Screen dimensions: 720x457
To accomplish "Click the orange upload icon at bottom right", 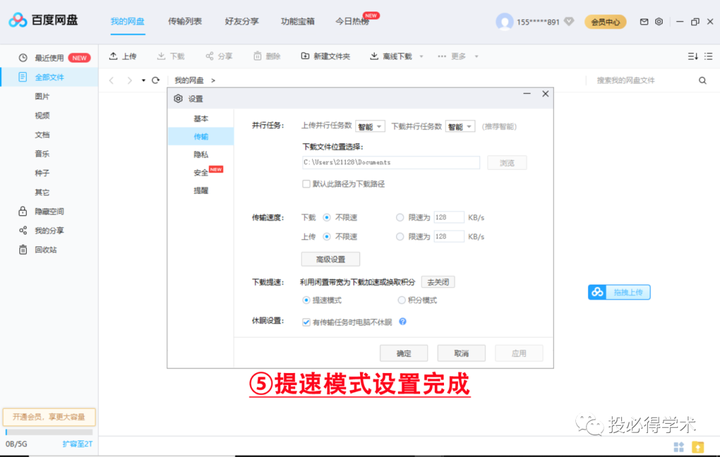I will pos(698,446).
